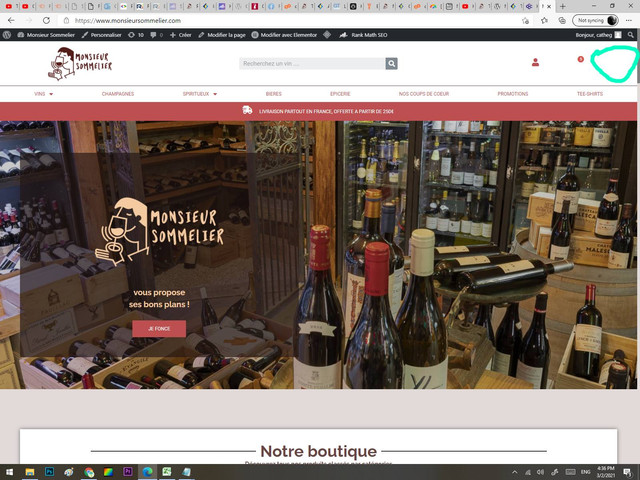The image size is (640, 480).
Task: Focus the Recherchez un vin search field
Action: [312, 64]
